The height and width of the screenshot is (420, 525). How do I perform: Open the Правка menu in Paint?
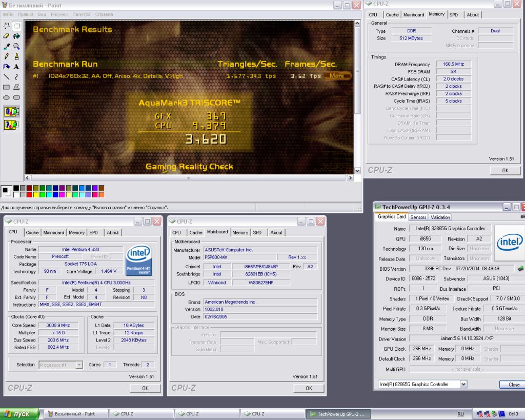[x=26, y=14]
